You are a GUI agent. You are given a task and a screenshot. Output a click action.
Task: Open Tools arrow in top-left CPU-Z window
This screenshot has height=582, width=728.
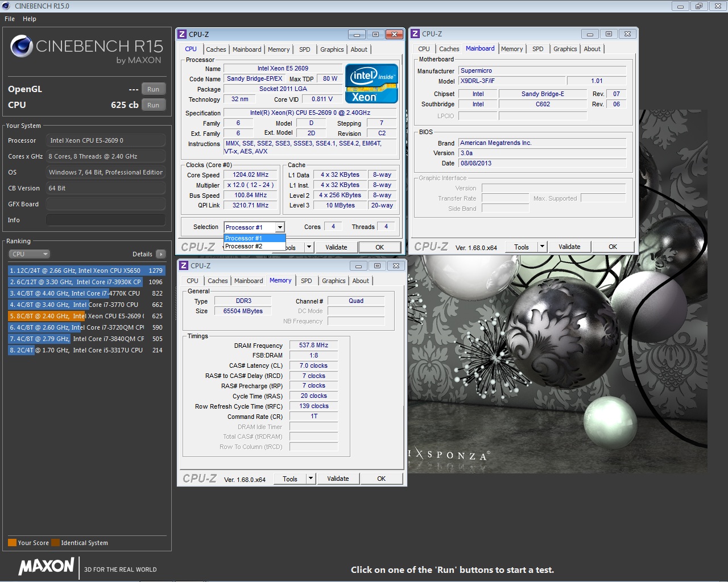309,247
